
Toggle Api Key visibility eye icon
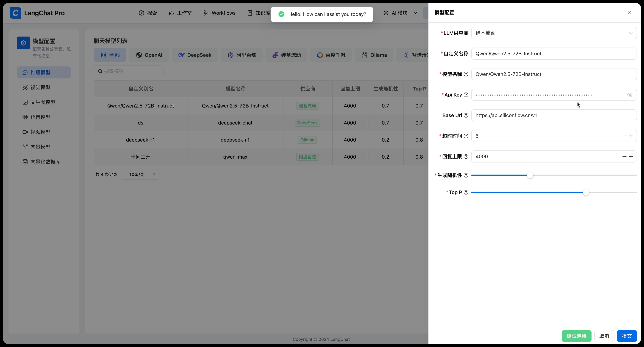629,95
